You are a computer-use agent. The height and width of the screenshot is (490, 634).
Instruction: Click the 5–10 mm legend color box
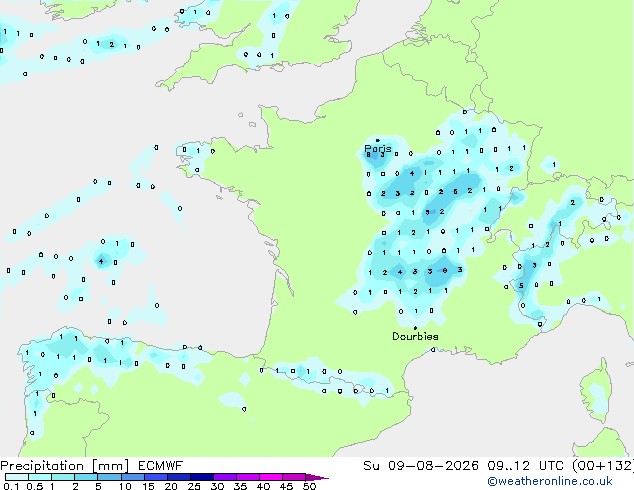click(109, 477)
